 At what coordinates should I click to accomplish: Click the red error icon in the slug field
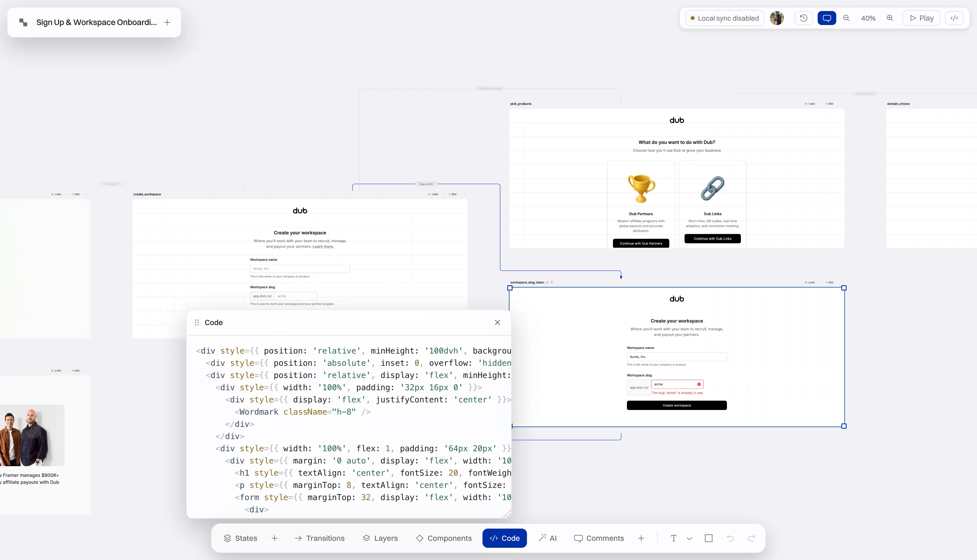coord(699,384)
